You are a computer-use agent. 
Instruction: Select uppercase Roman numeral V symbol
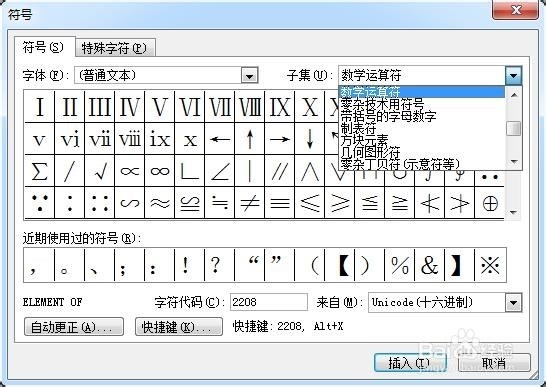(159, 107)
